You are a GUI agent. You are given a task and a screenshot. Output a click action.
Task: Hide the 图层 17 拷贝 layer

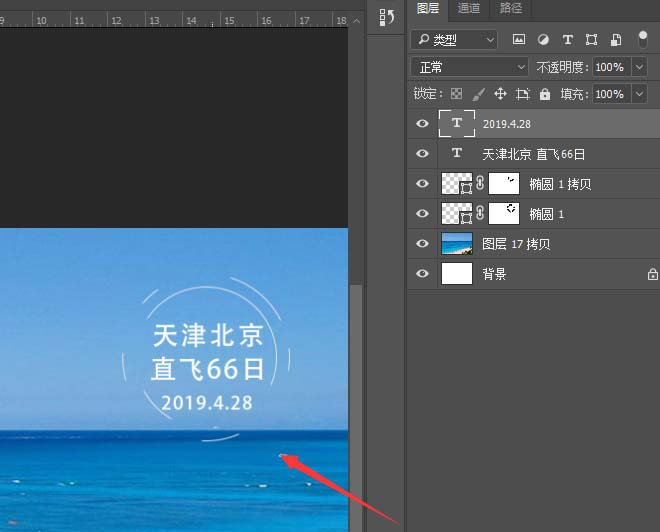click(422, 243)
